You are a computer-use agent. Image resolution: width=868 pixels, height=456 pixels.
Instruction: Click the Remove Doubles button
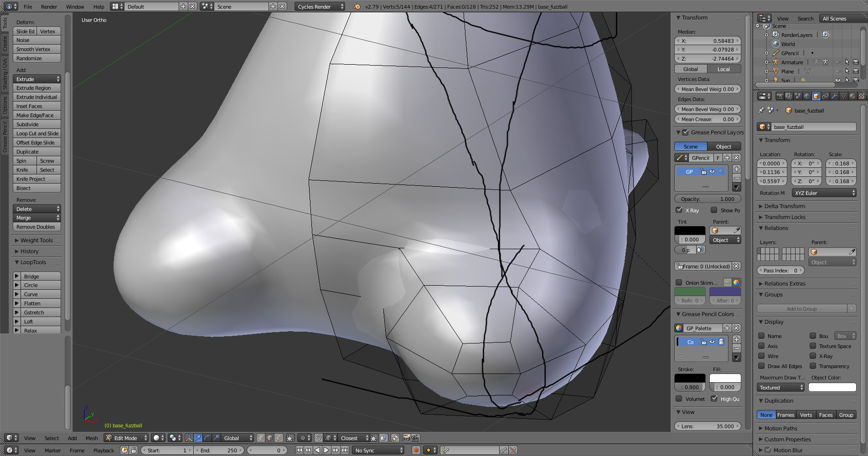coord(37,226)
